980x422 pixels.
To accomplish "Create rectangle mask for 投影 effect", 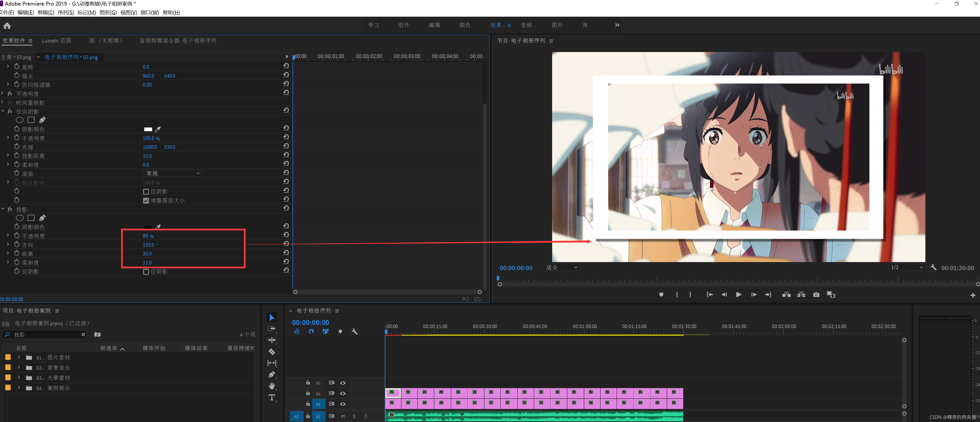I will (31, 218).
